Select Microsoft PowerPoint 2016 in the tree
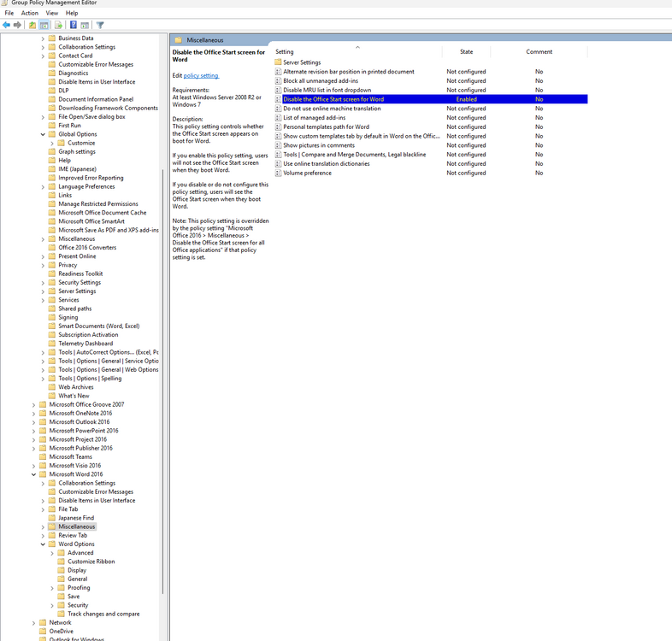This screenshot has width=672, height=641. 84,431
